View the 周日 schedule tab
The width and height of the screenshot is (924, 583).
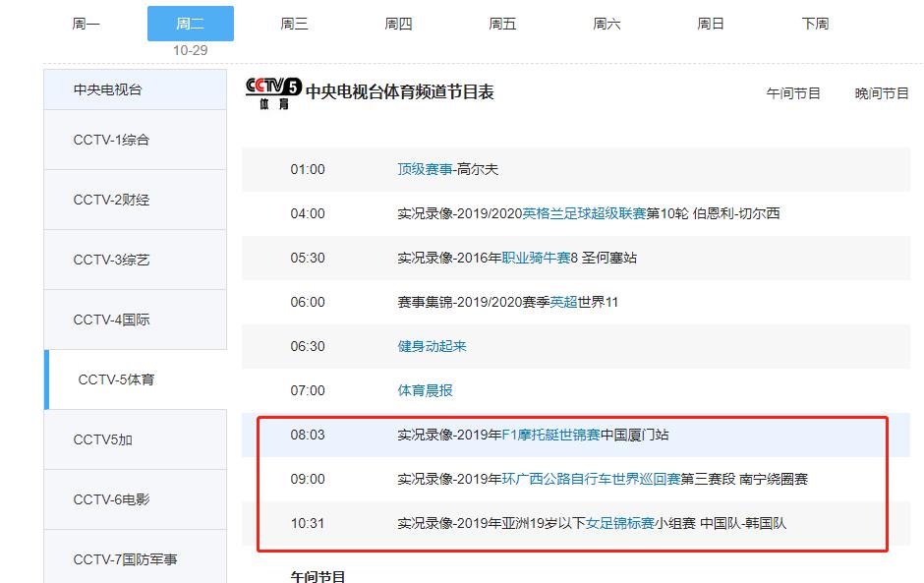[710, 23]
